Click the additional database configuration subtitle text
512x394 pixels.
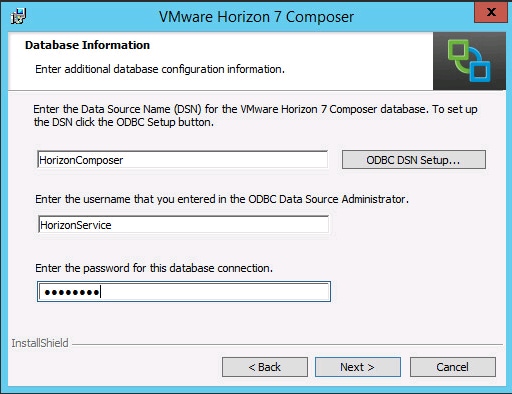160,69
